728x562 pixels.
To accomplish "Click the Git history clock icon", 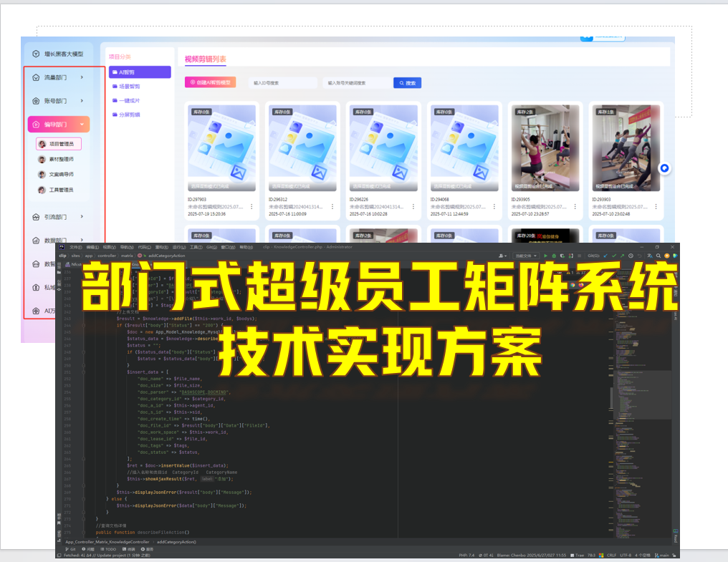I will click(631, 256).
